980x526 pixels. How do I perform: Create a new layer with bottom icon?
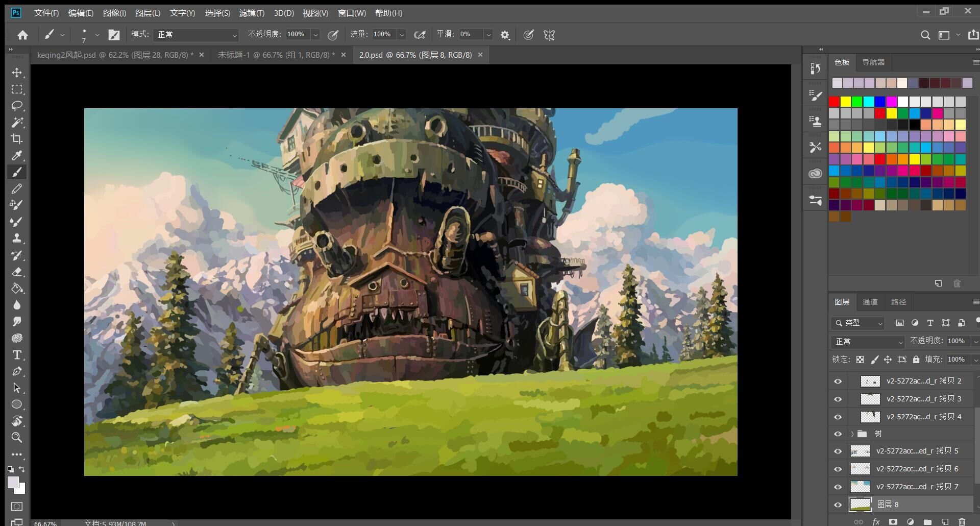945,521
